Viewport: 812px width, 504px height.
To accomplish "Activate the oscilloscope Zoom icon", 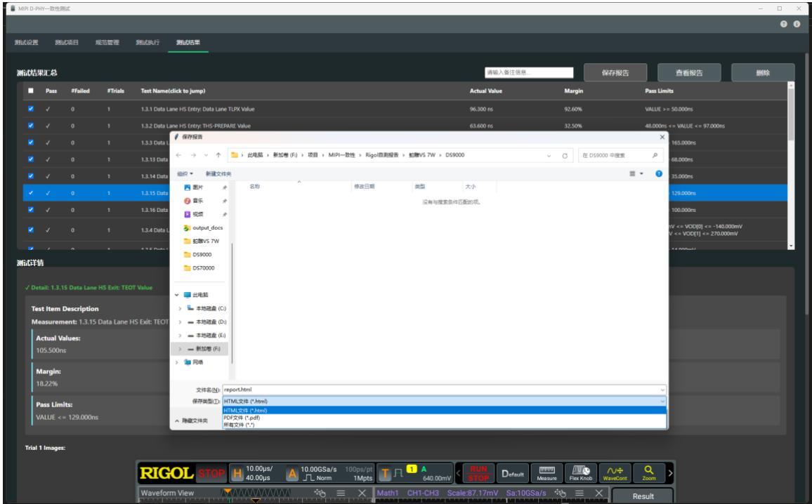I will coord(649,473).
